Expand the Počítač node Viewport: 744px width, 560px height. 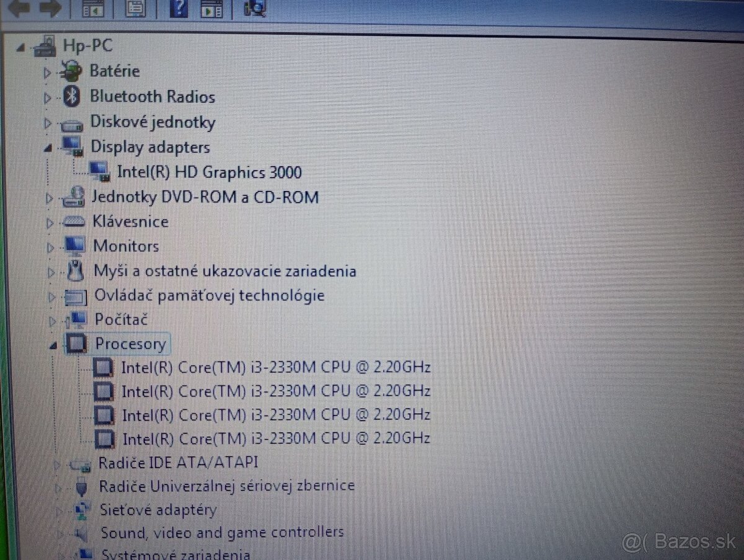coord(53,321)
